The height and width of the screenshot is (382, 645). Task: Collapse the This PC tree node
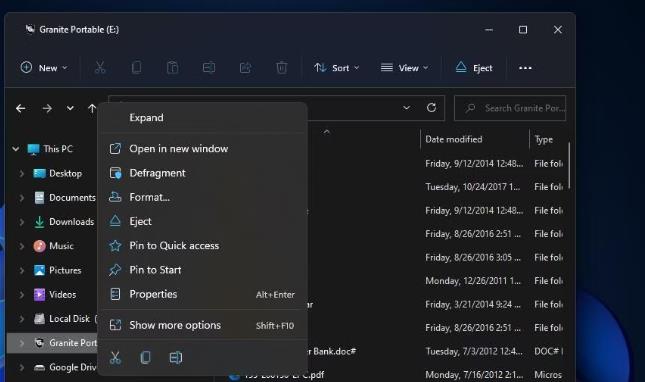point(16,149)
